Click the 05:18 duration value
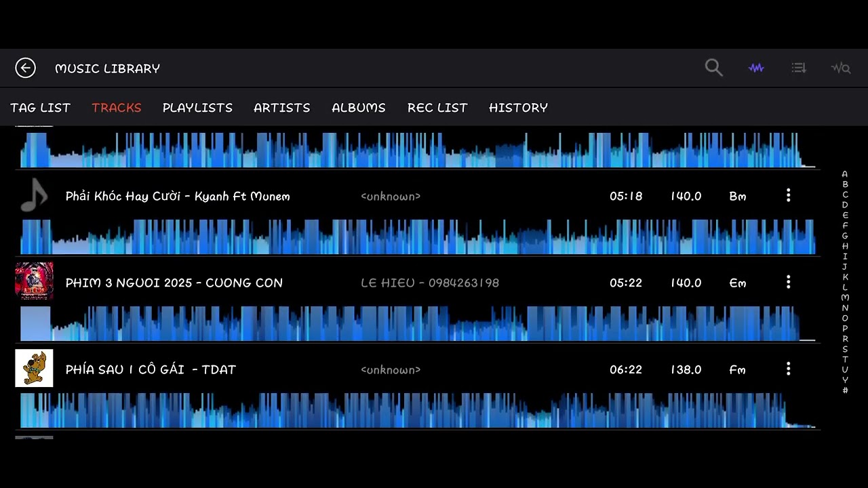This screenshot has height=488, width=868. click(626, 196)
